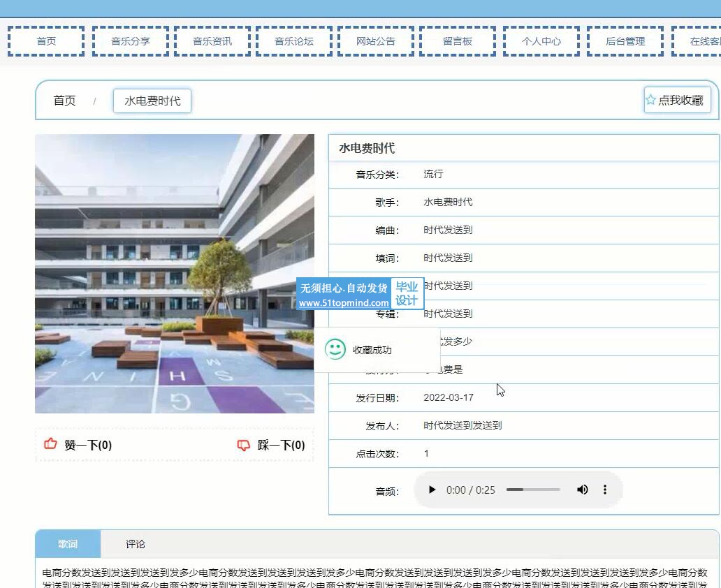Click the 专辑 value 时代发送到
This screenshot has width=721, height=588.
(448, 314)
